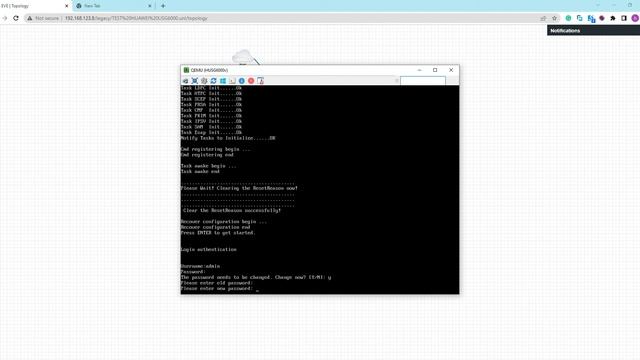Click the custom key icon in QEMU toolbar
Viewport: 640px width, 360px height.
point(232,81)
